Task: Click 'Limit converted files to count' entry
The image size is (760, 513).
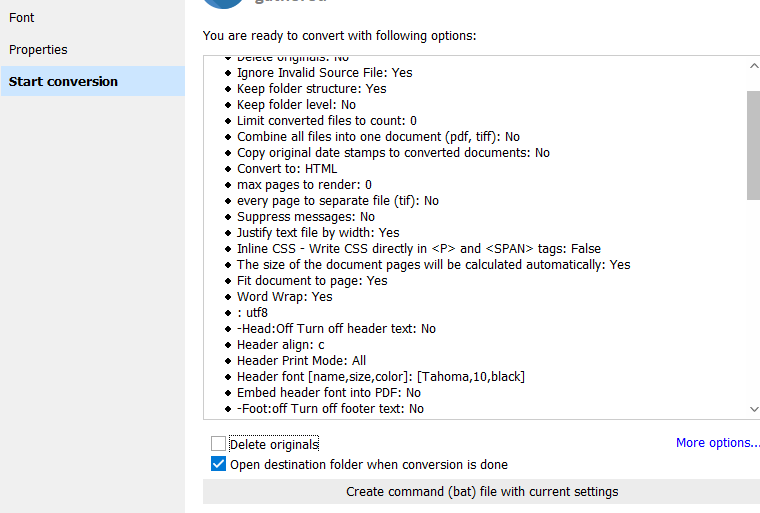Action: click(326, 120)
